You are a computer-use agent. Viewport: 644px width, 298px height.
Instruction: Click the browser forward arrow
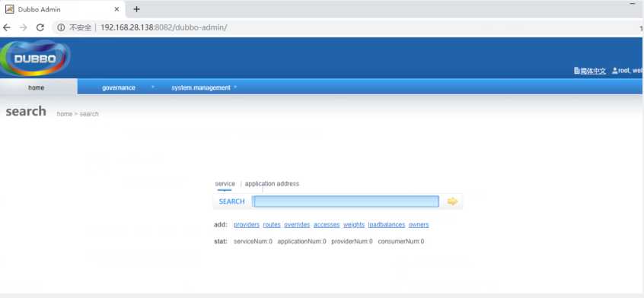[24, 27]
